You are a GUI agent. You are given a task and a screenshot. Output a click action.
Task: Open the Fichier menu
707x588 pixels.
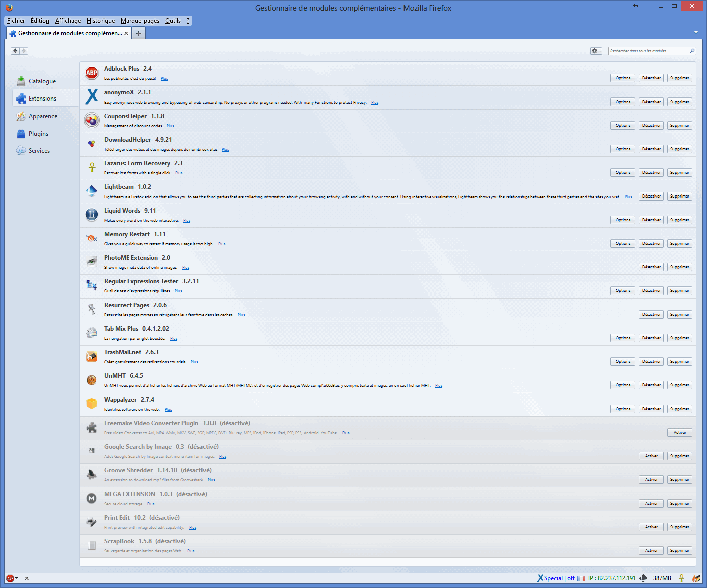(x=16, y=21)
